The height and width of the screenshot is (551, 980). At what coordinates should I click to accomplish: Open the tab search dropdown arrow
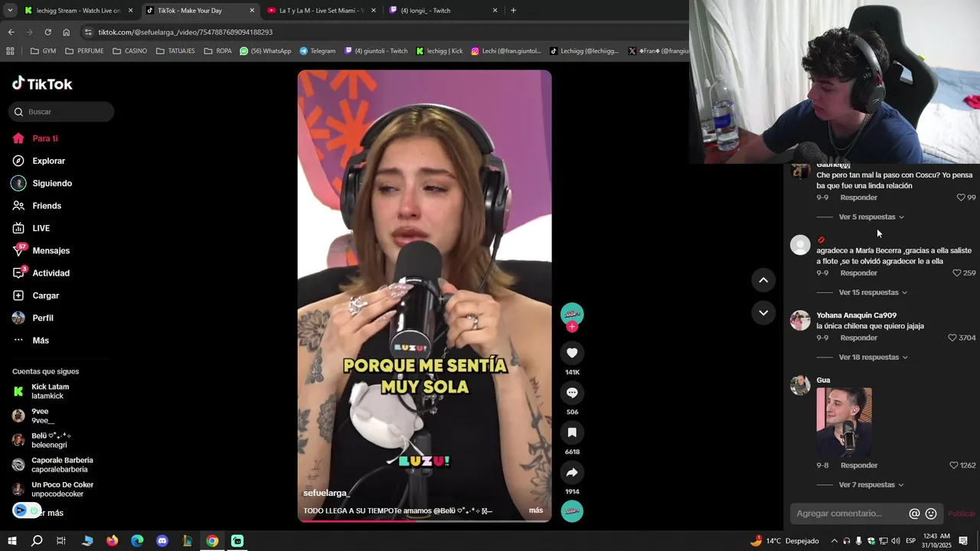pyautogui.click(x=10, y=11)
